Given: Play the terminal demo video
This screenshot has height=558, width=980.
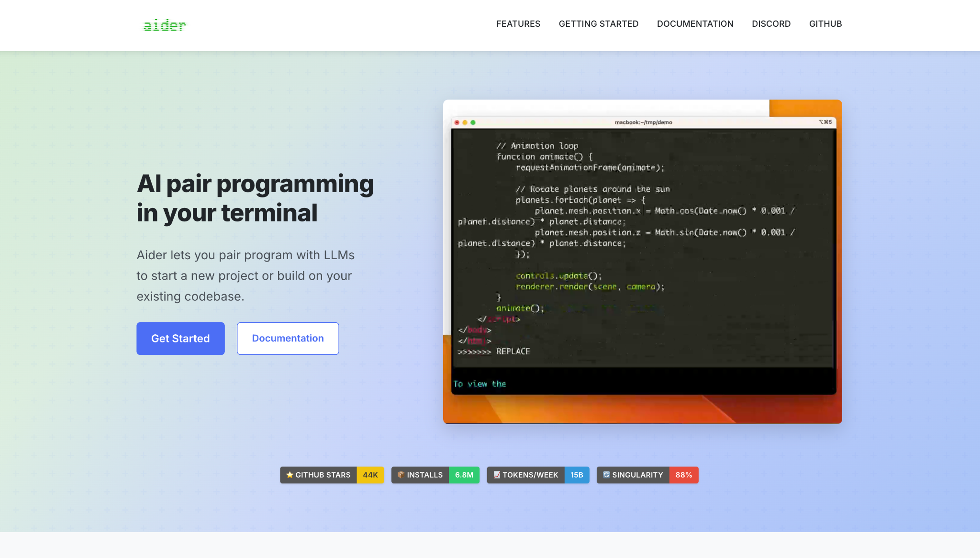Looking at the screenshot, I should [x=643, y=262].
